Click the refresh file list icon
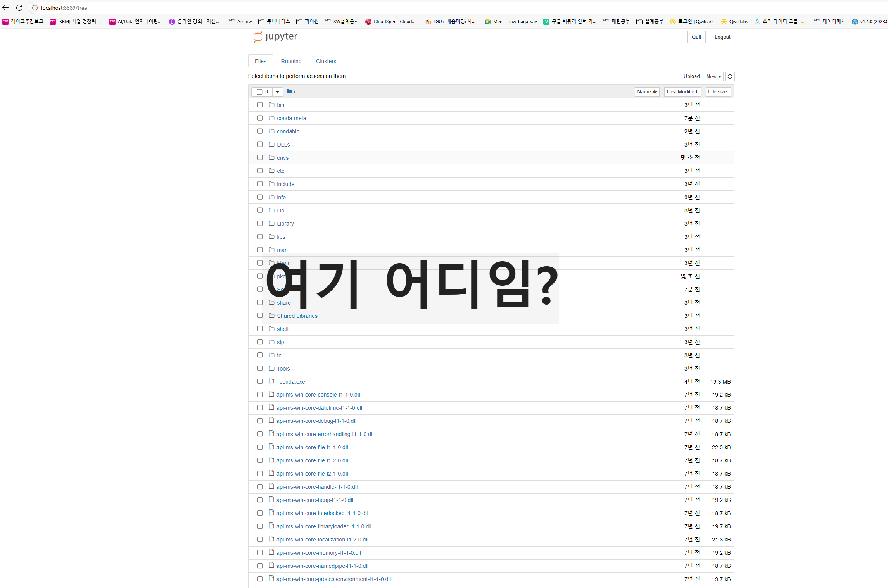888x588 pixels. coord(730,76)
